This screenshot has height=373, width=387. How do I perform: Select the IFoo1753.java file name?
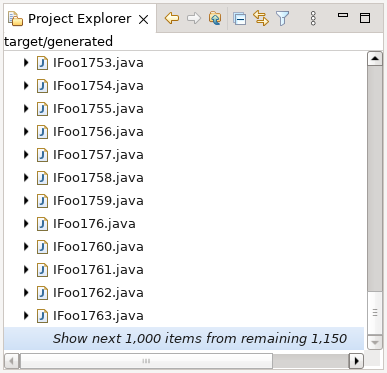click(x=98, y=63)
